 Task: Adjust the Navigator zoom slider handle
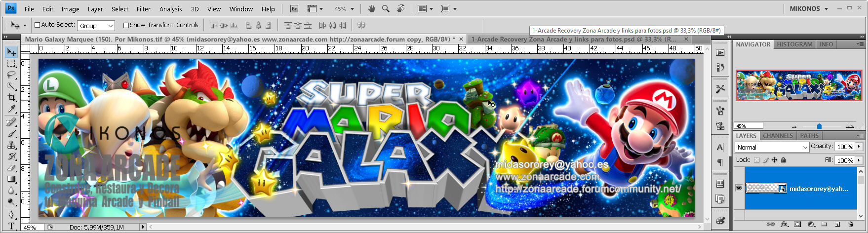pos(819,126)
